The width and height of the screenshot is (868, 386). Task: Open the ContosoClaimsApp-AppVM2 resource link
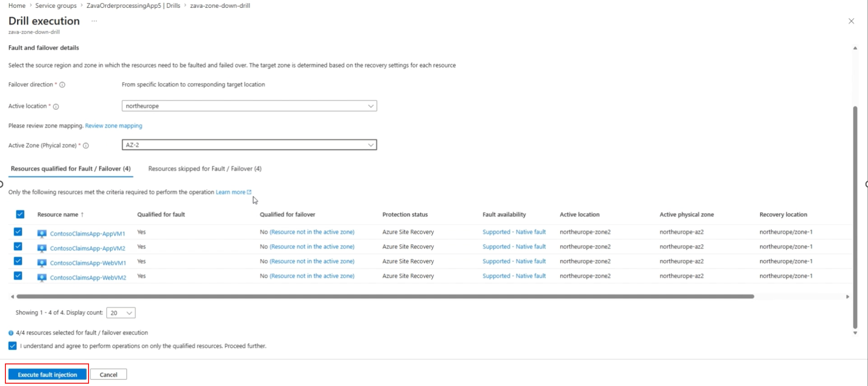[88, 249]
